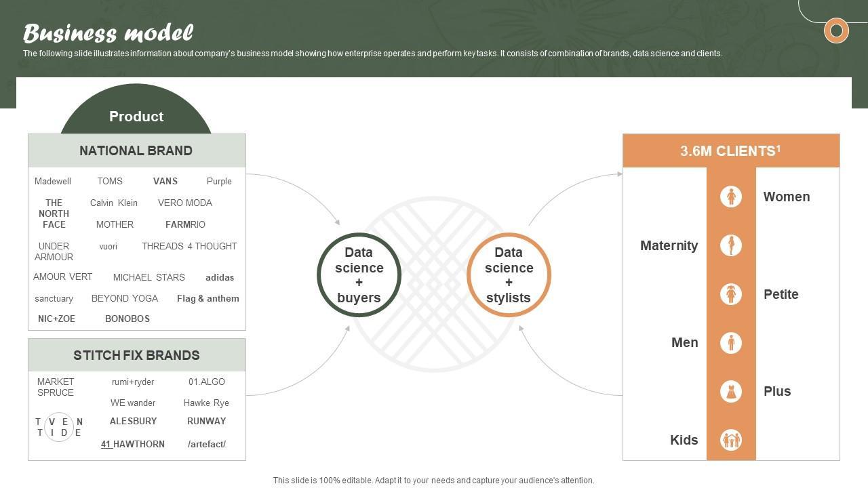Click the Men figure icon
This screenshot has width=868, height=488.
click(x=731, y=343)
